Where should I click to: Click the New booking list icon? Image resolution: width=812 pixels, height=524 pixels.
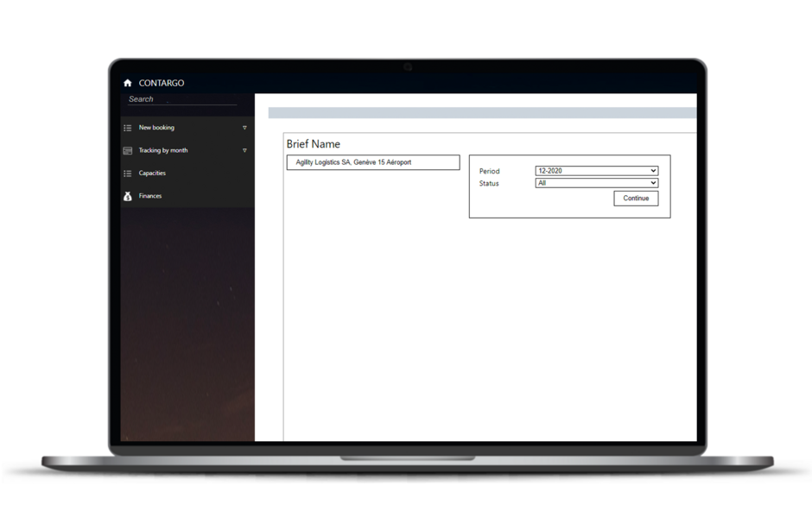pos(127,128)
